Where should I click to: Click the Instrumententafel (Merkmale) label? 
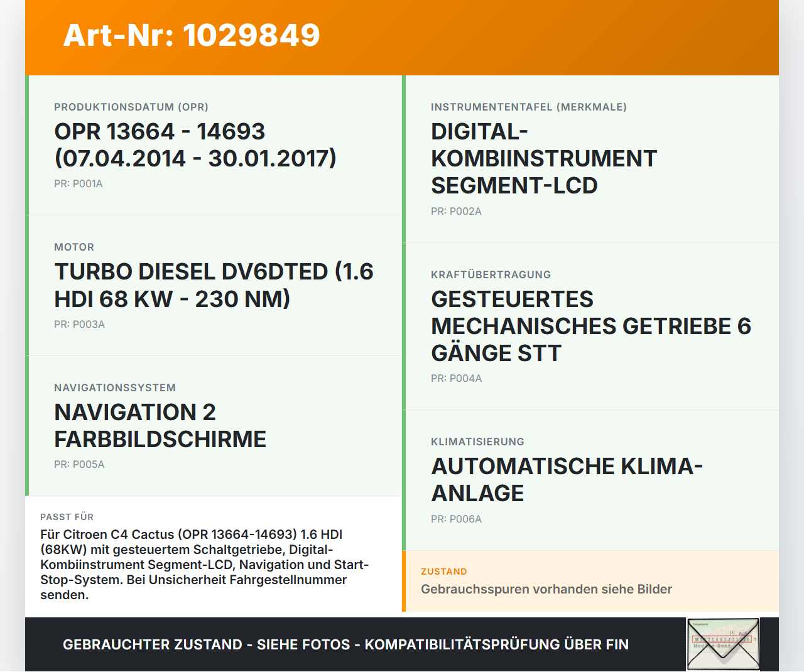click(529, 107)
